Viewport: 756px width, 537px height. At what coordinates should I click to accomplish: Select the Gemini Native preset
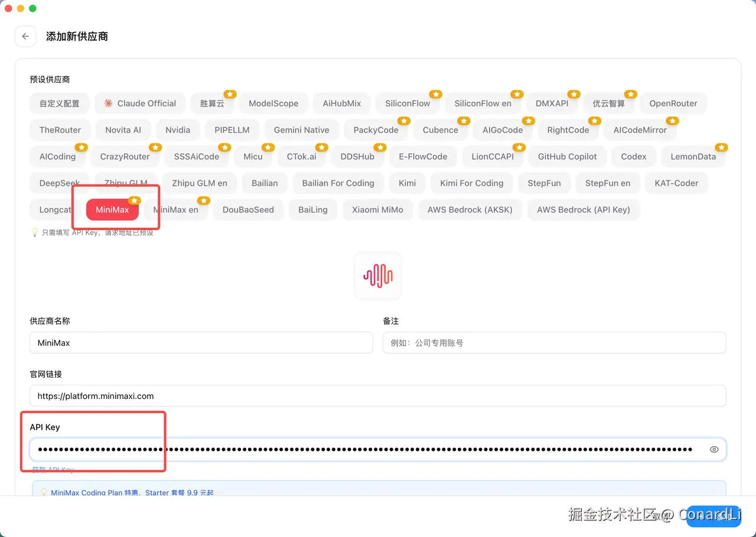click(302, 130)
